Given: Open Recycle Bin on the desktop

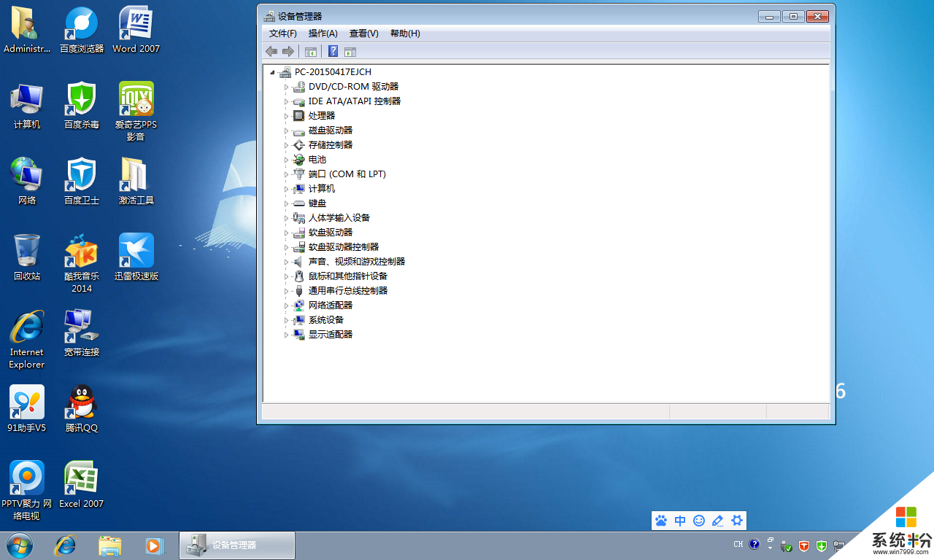Looking at the screenshot, I should tap(27, 255).
